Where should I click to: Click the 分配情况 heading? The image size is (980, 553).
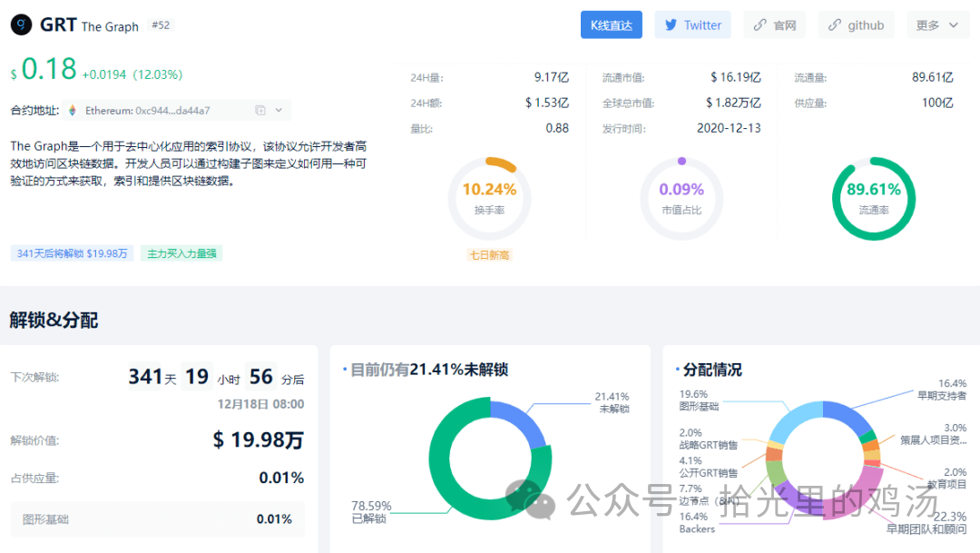[712, 370]
